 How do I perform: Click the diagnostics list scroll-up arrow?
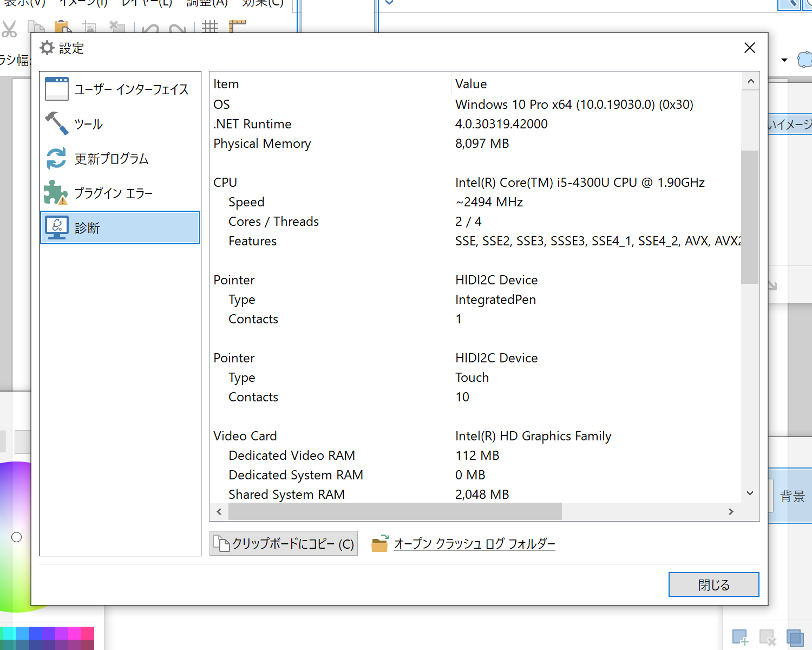750,82
